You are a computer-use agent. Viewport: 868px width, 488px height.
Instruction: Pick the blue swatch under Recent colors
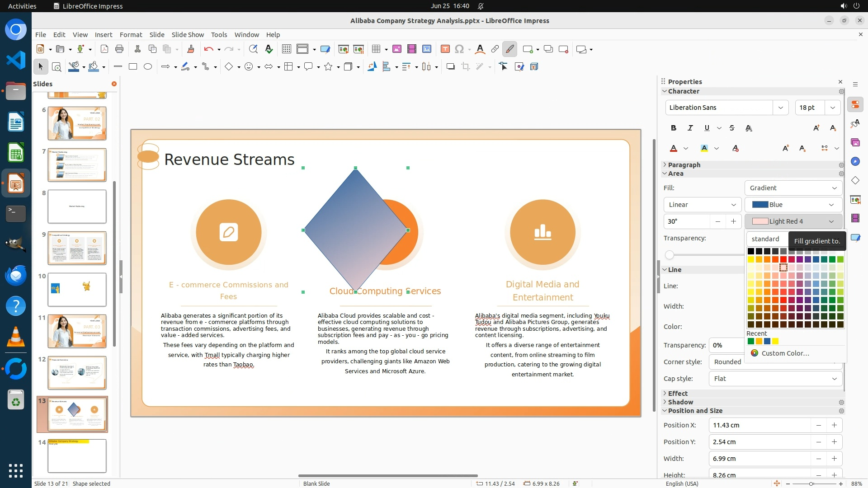click(x=767, y=342)
